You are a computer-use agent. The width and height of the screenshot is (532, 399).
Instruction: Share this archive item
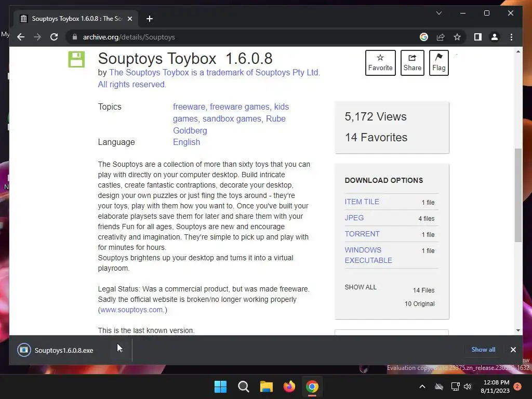[x=412, y=63]
